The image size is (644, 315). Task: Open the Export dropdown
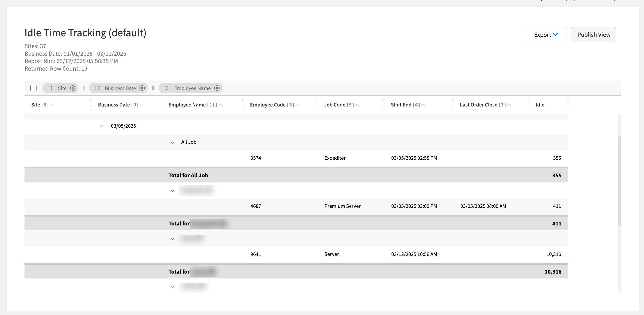click(x=546, y=35)
